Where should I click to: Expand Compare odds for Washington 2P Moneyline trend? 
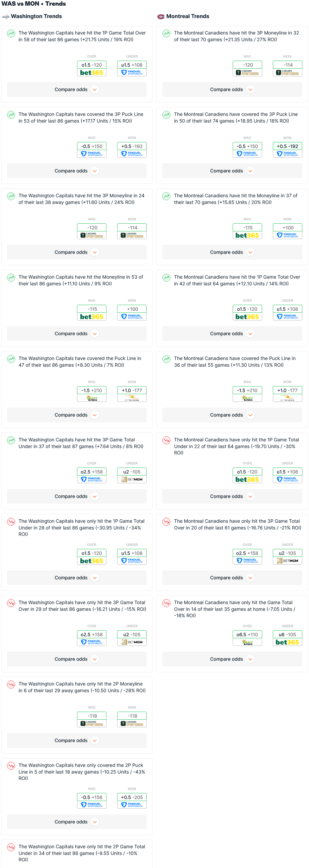click(76, 741)
